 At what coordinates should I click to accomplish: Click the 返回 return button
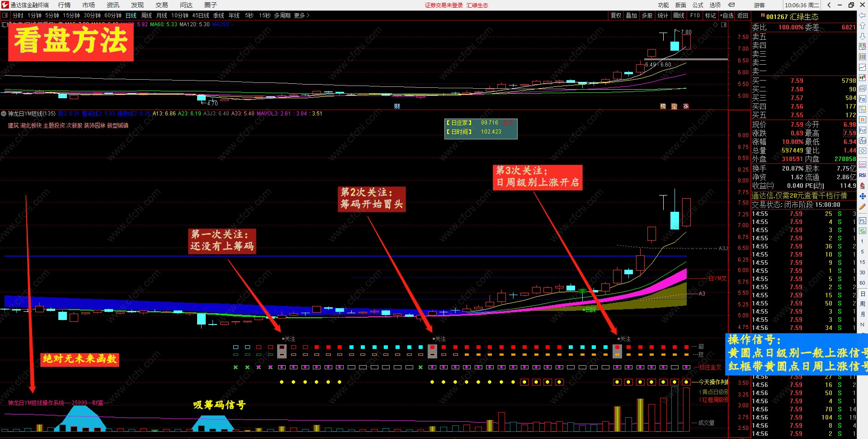(x=743, y=15)
